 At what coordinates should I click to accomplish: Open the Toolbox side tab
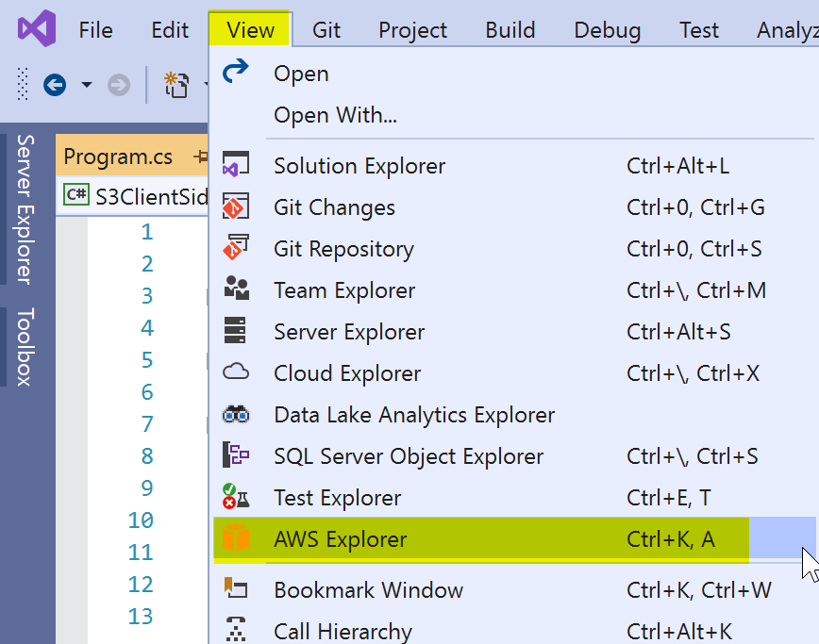25,346
